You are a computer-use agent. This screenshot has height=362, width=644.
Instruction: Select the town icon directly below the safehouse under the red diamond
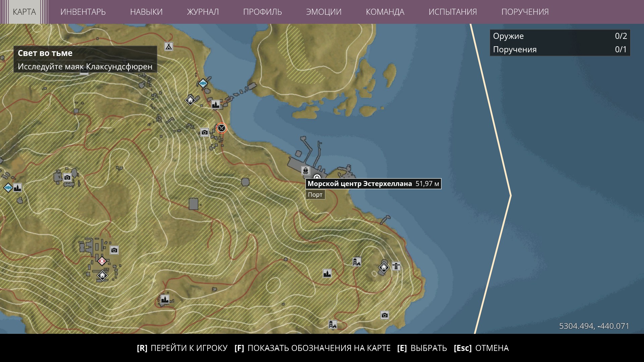[165, 299]
